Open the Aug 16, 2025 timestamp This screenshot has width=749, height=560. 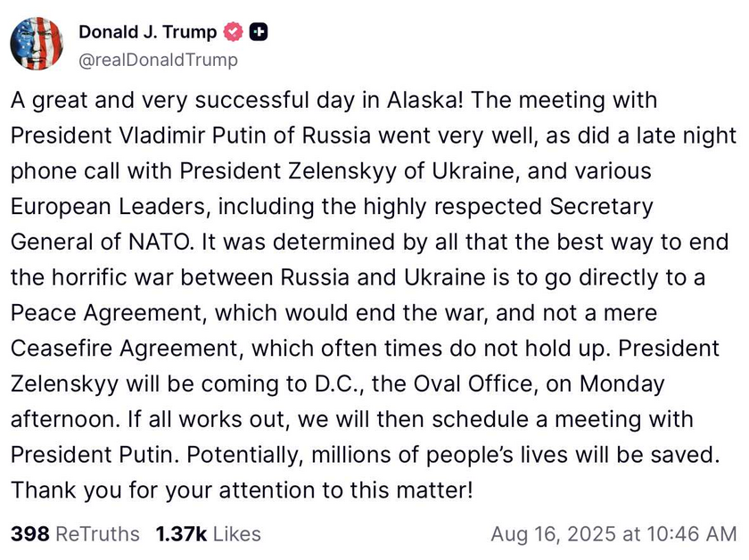pyautogui.click(x=613, y=534)
